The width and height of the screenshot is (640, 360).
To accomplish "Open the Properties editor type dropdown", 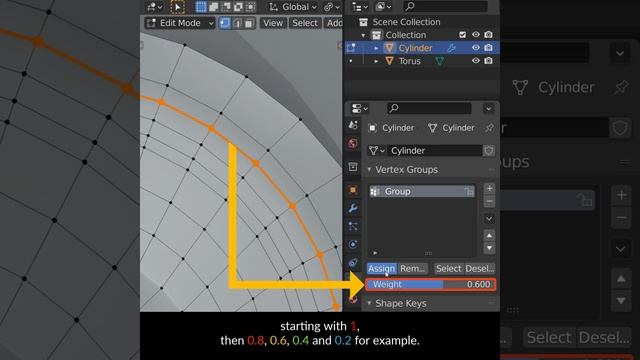I will [x=360, y=109].
